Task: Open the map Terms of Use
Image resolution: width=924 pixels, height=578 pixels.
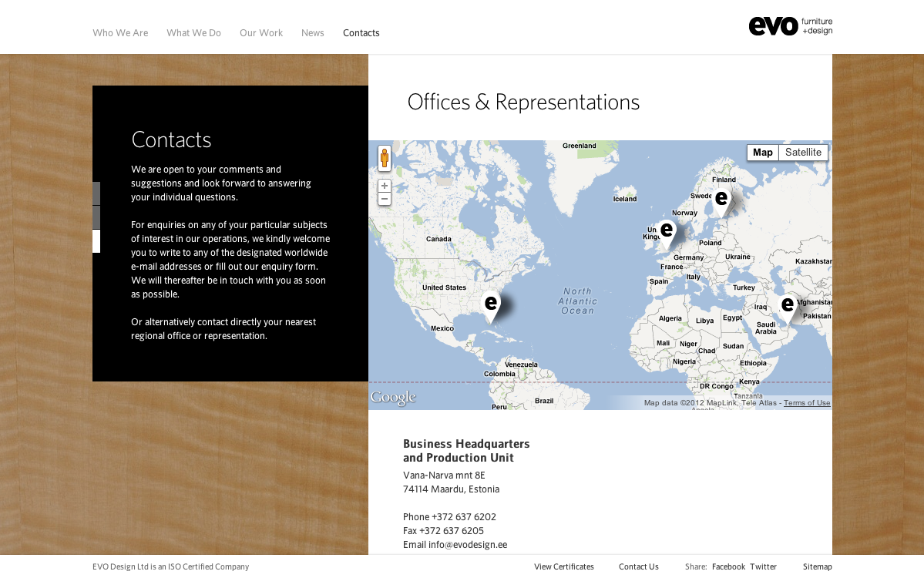Action: [x=807, y=403]
